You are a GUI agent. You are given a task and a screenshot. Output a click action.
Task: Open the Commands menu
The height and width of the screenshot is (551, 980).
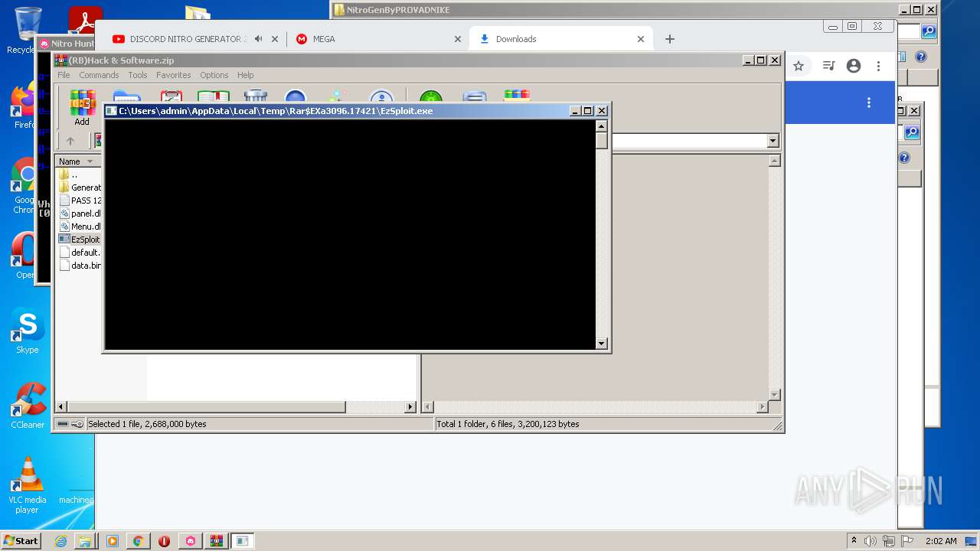pyautogui.click(x=99, y=75)
